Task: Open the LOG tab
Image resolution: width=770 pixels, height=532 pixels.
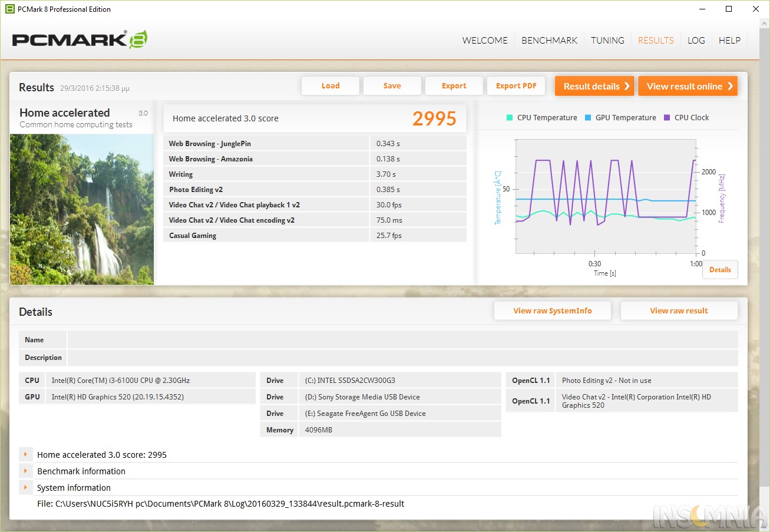Action: tap(696, 41)
